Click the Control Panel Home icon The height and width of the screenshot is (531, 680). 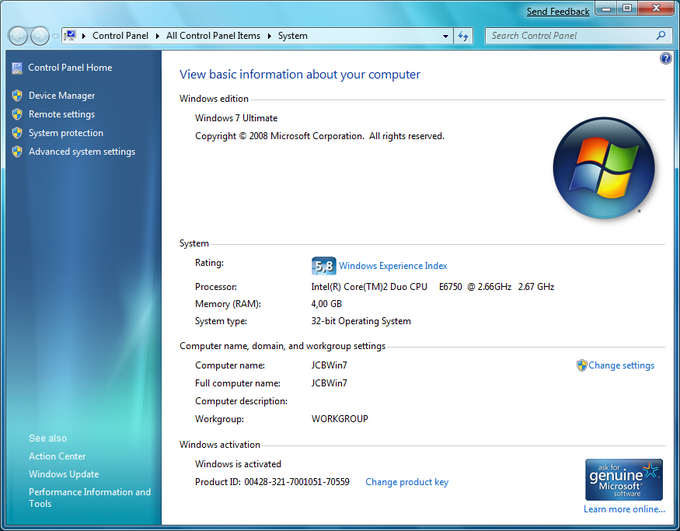click(17, 68)
